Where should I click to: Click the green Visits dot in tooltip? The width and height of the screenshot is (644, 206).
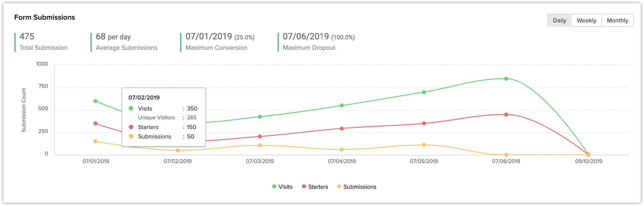[131, 108]
